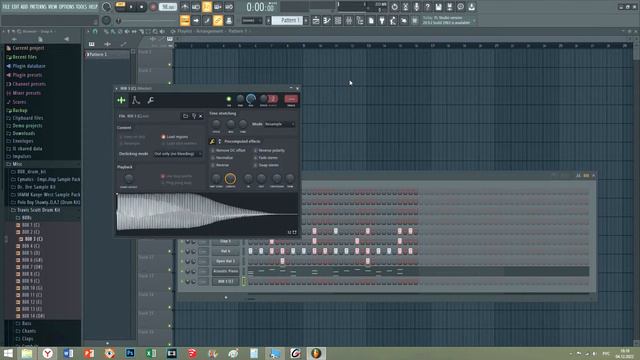Enable the Swap stereo checkbox
Screen dimensions: 640x360
click(256, 165)
